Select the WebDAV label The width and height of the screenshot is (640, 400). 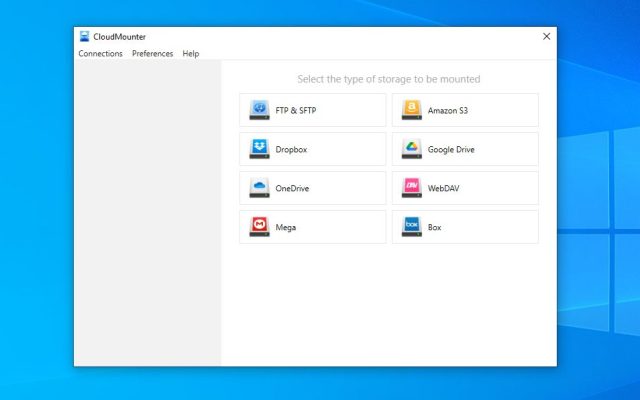point(443,188)
